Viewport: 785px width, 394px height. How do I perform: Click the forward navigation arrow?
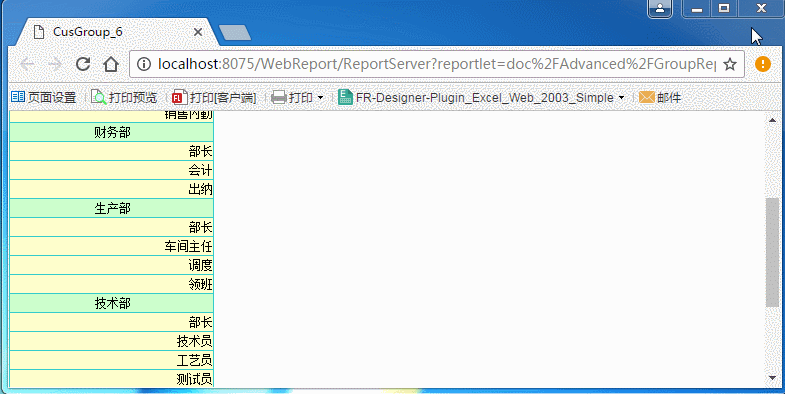pos(55,64)
